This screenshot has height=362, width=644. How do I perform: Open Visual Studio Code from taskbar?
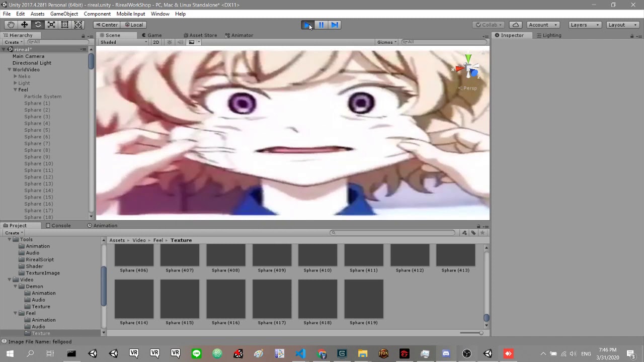click(300, 354)
